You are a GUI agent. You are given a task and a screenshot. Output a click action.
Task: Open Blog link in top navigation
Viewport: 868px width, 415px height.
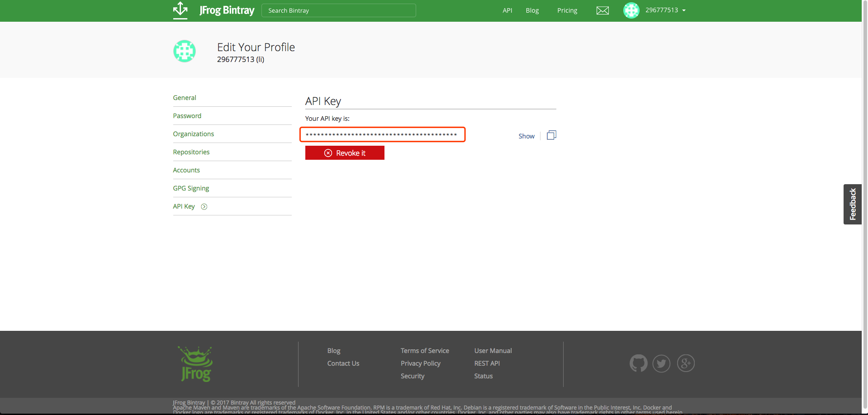coord(532,10)
